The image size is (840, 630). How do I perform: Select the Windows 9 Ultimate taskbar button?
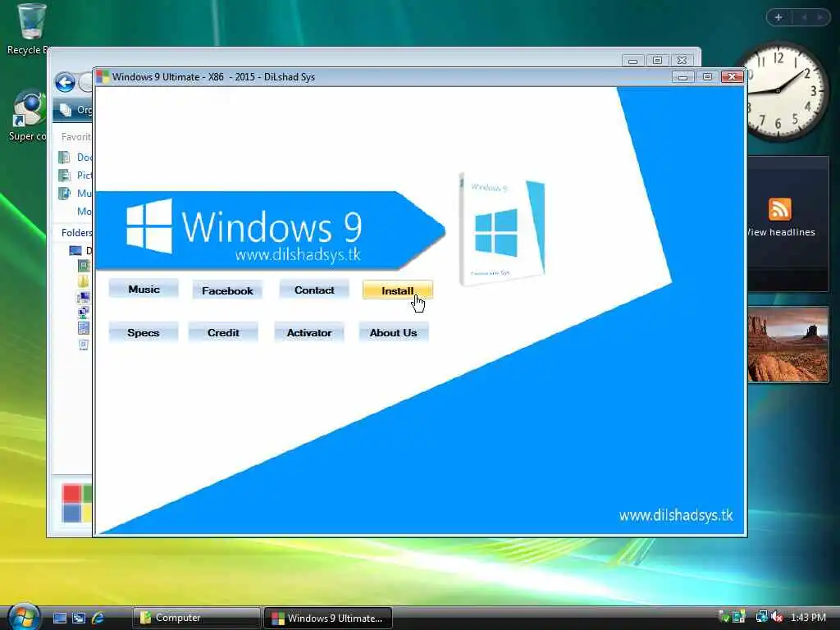pos(328,618)
